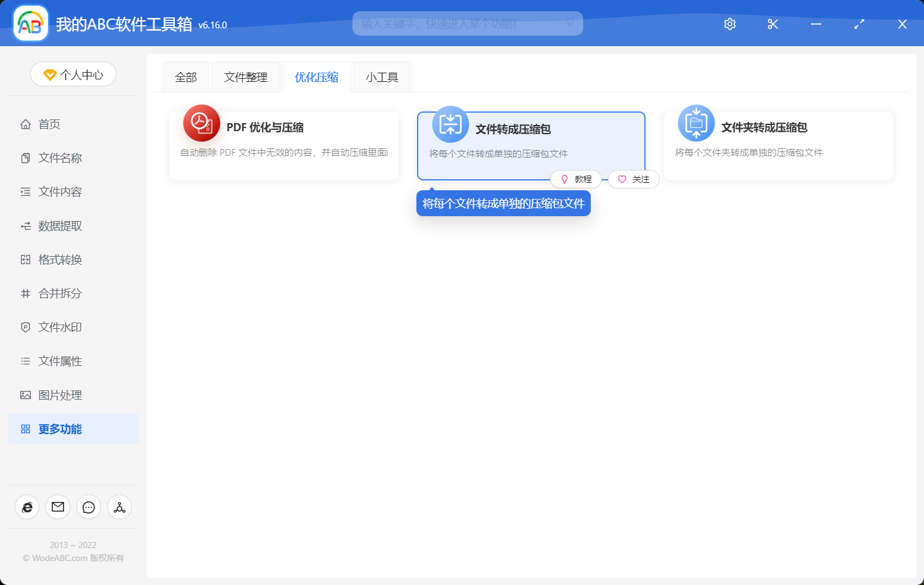Click the 文件水印 sidebar icon
Image resolution: width=924 pixels, height=585 pixels.
[x=25, y=327]
